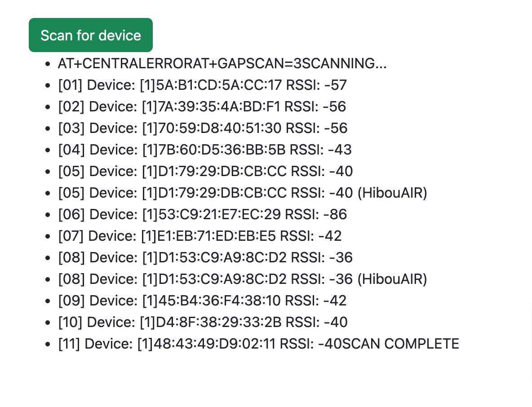Click the HibouAIR label on entry 05

tap(392, 193)
